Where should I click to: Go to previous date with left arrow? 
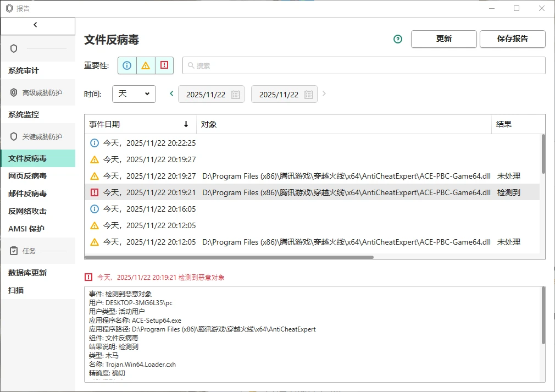click(x=171, y=93)
